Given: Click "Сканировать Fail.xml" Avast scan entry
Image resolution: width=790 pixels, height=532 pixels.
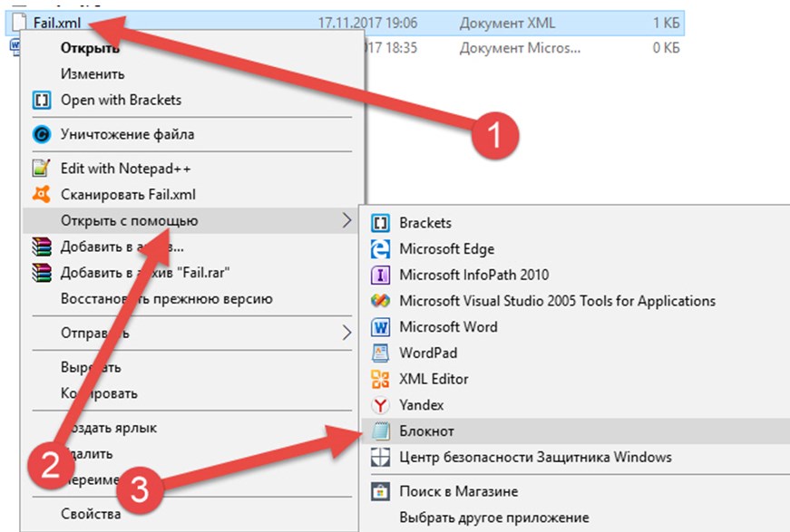Looking at the screenshot, I should [x=127, y=194].
